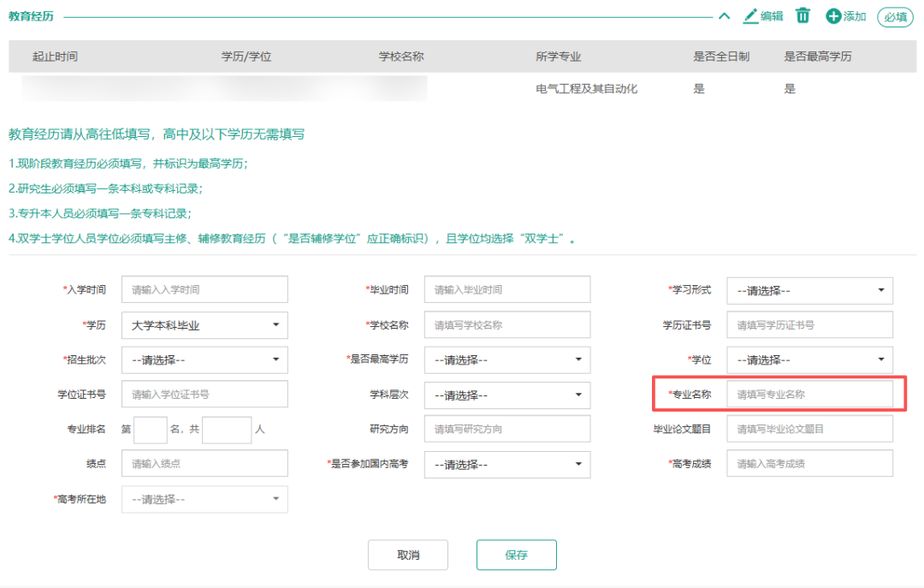Click rule 1 about 现阶段教育经历

127,163
